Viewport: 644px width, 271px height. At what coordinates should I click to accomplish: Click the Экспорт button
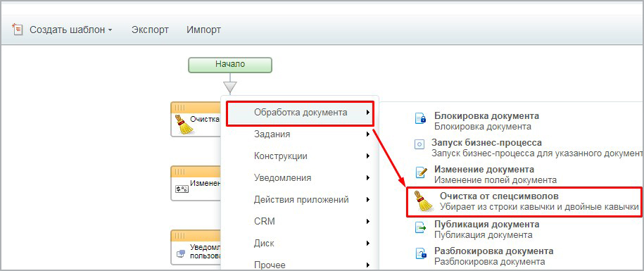point(150,30)
